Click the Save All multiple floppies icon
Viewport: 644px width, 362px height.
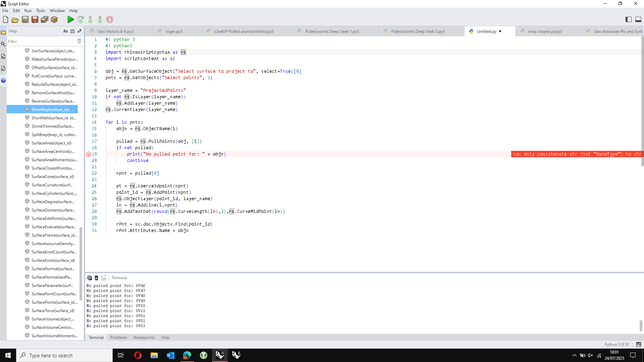44,19
